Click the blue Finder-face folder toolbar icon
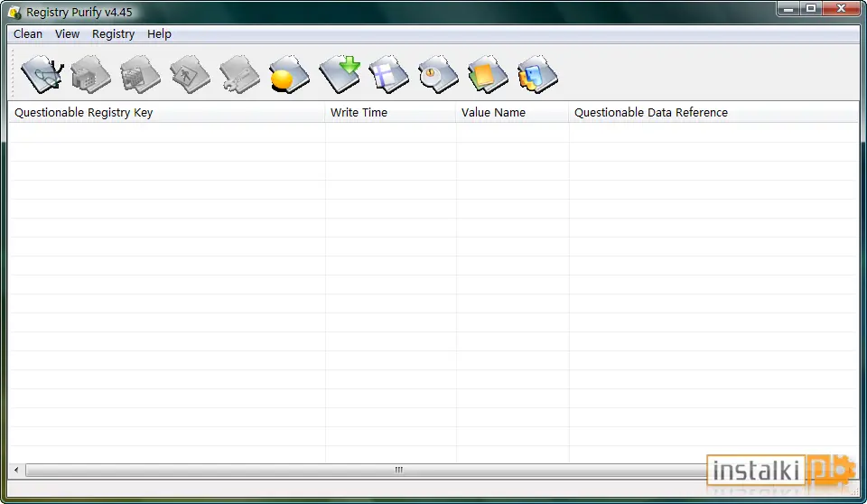Image resolution: width=867 pixels, height=504 pixels. coord(537,74)
